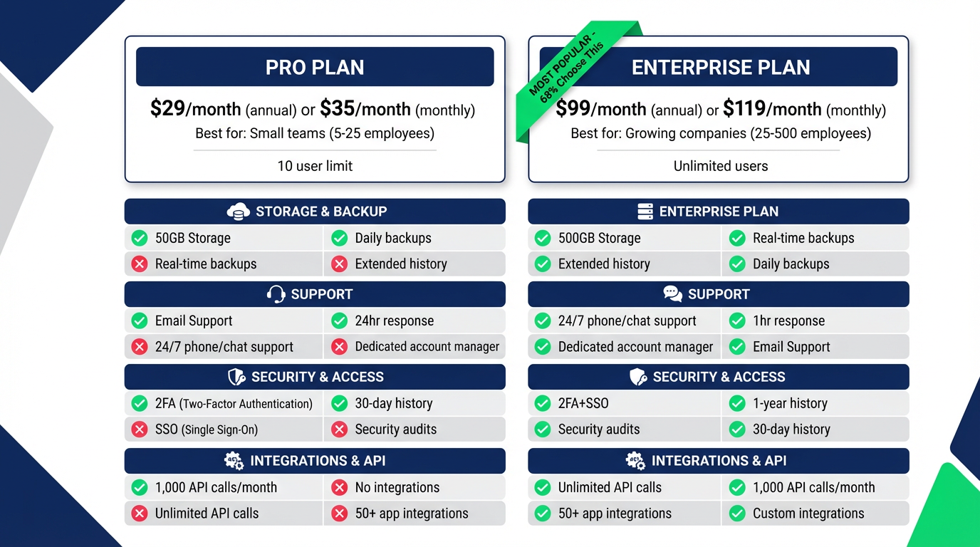Click the shield icon in Enterprise Security & Access header

click(x=638, y=377)
